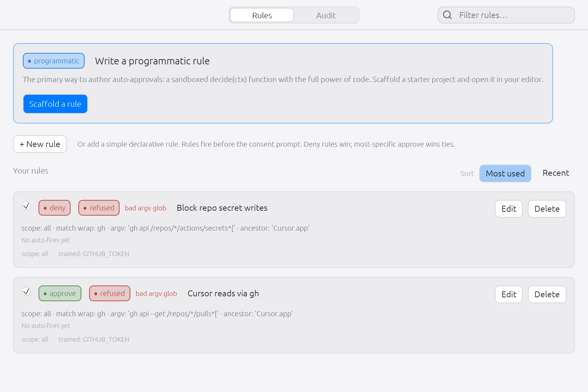
Task: Switch to the Rules tab
Action: point(262,15)
